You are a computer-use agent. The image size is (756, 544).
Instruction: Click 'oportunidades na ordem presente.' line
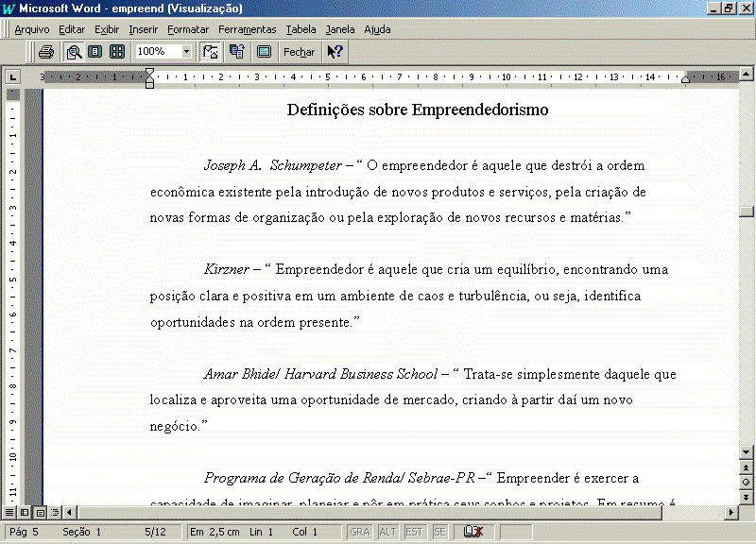[254, 322]
